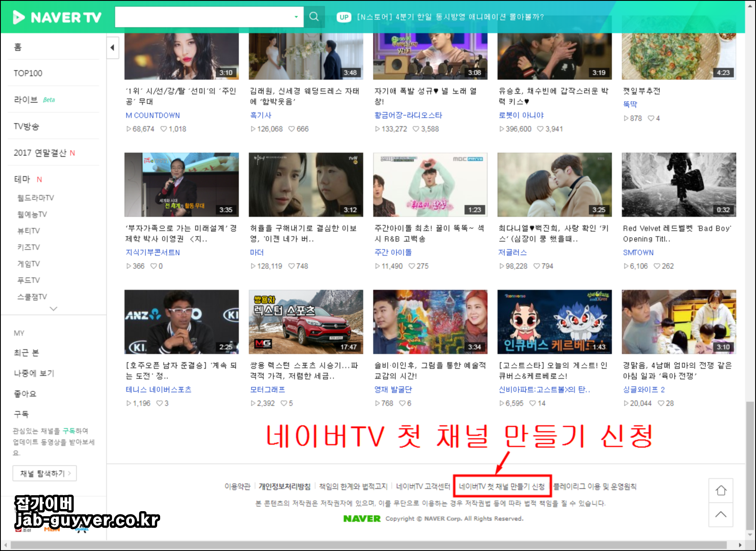
Task: Open 좋아요 in the MY section
Action: [x=25, y=394]
